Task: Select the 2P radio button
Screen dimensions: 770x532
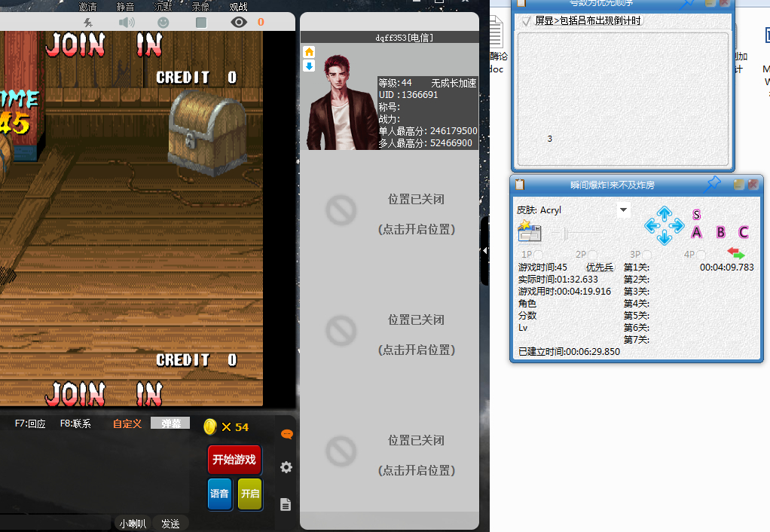Action: (x=593, y=255)
